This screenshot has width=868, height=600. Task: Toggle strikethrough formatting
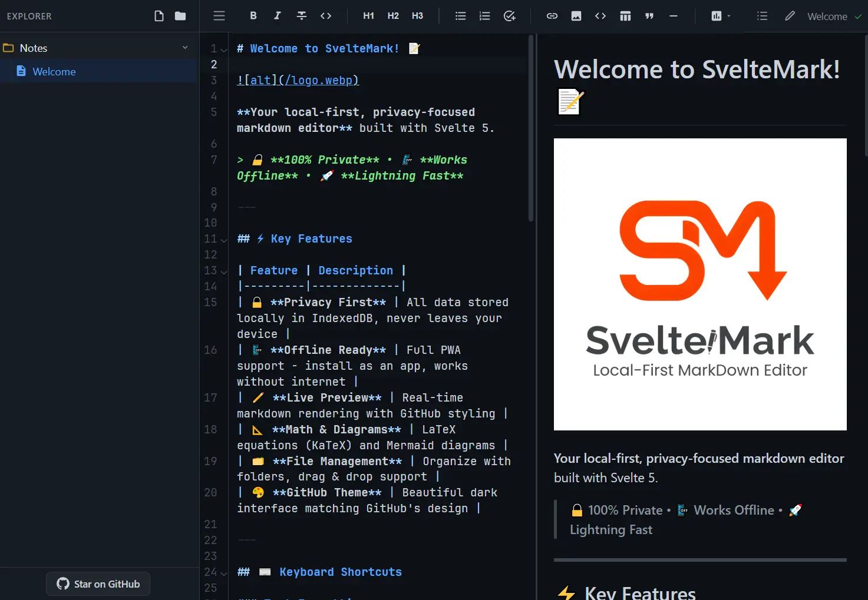(301, 16)
